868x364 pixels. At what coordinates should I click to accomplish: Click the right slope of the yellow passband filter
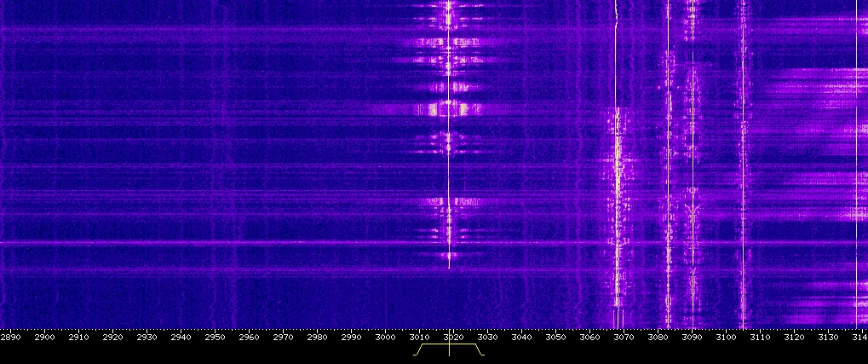click(x=480, y=350)
